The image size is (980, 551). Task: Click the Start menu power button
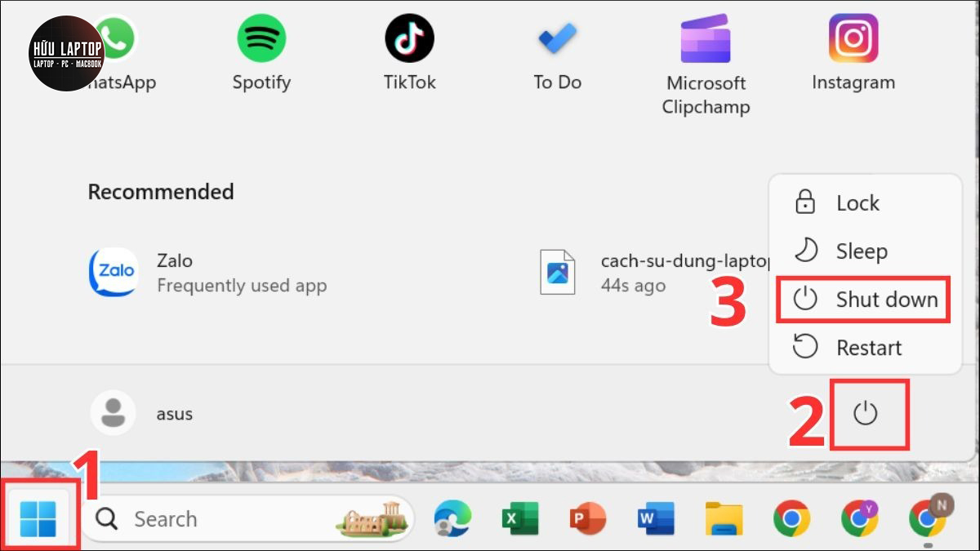pyautogui.click(x=865, y=414)
